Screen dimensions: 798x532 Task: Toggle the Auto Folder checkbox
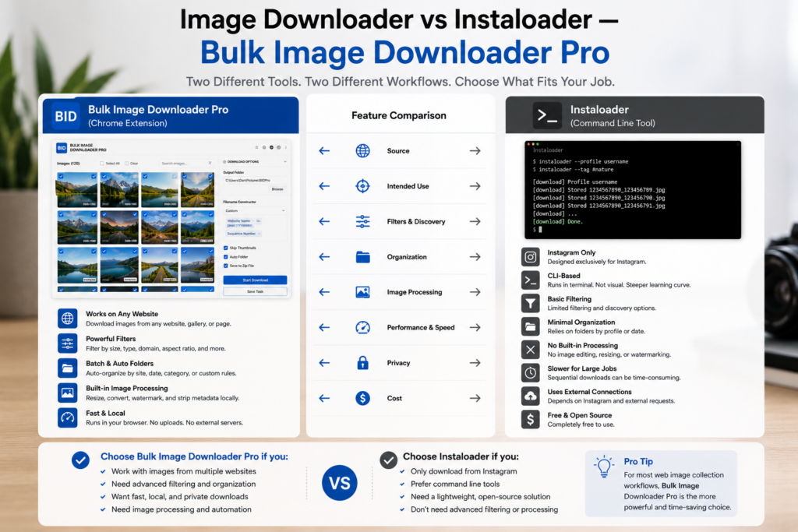click(x=225, y=257)
